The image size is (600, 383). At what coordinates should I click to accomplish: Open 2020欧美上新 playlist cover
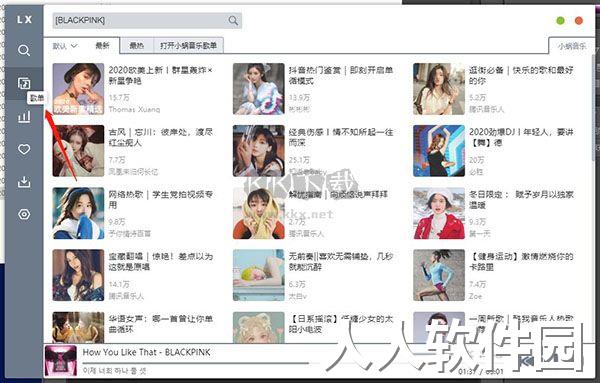click(78, 89)
